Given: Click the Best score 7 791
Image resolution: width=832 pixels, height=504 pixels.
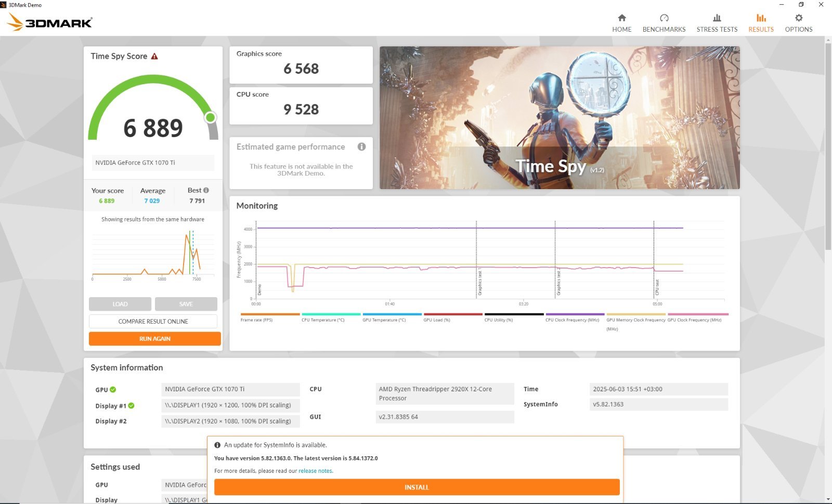Looking at the screenshot, I should coord(197,201).
